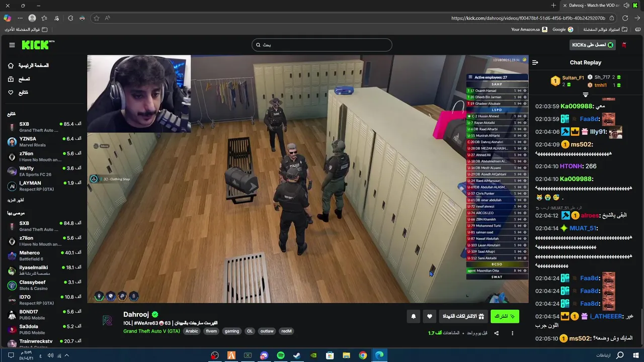644x362 pixels.
Task: Click username HTONH in chat
Action: coord(572,166)
